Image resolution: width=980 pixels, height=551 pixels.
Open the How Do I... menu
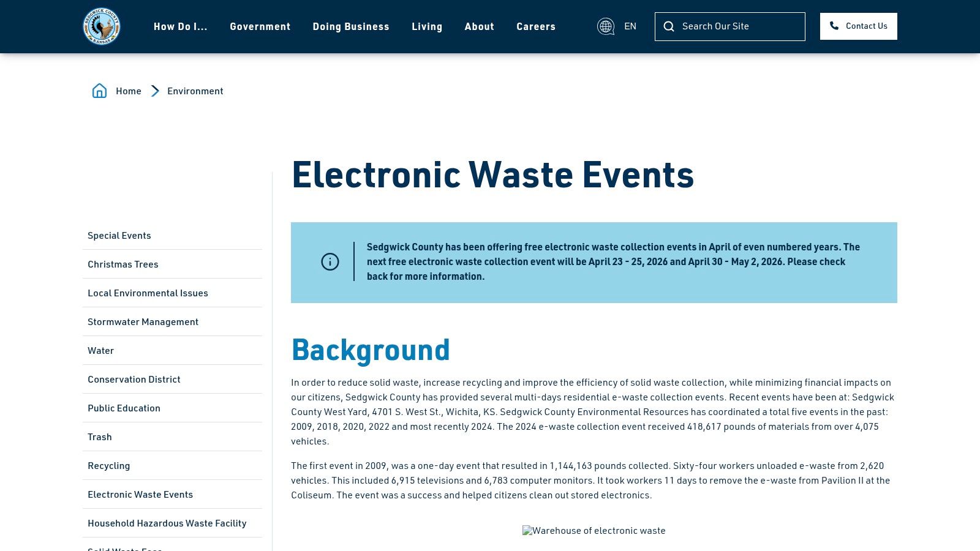click(x=181, y=26)
